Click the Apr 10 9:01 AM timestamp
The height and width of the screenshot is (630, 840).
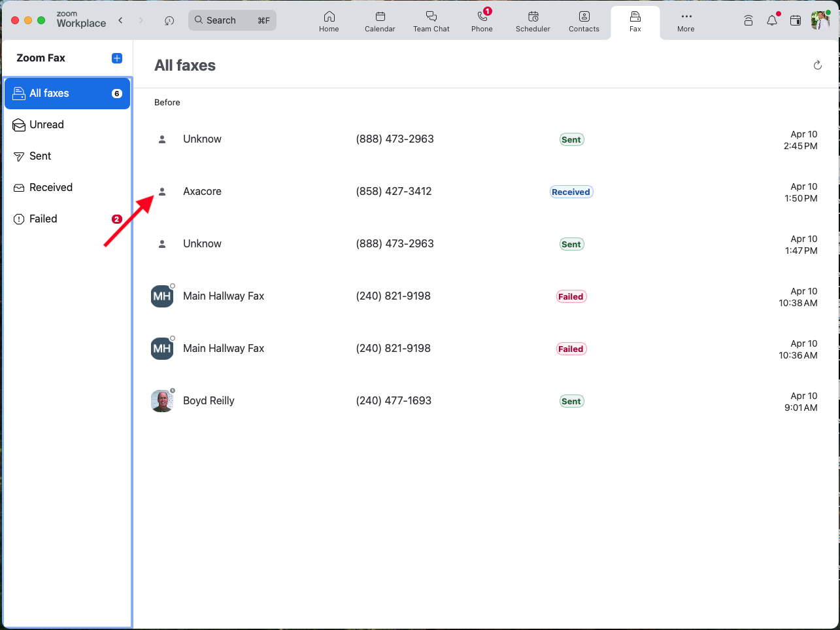801,402
